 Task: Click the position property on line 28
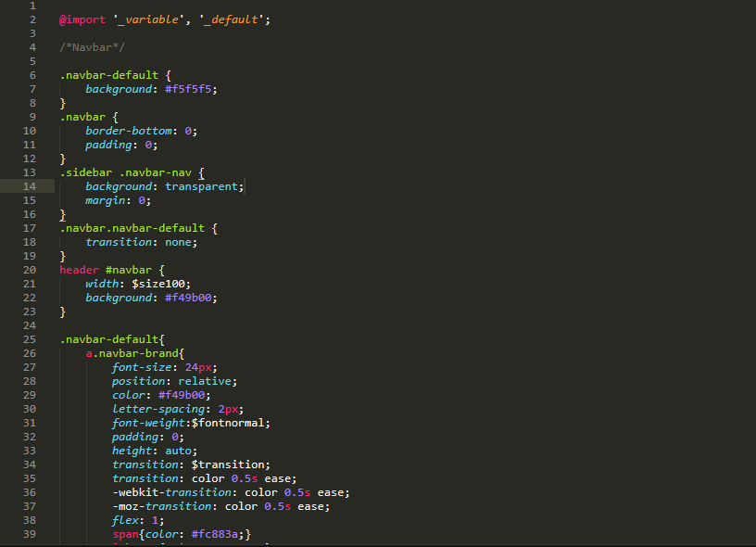click(x=138, y=381)
